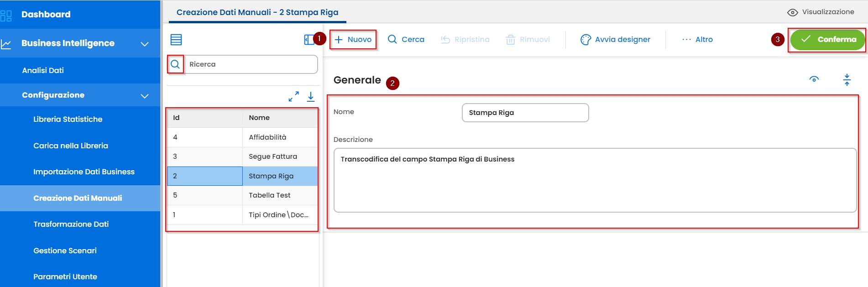This screenshot has height=287, width=868.
Task: Click the Cerca toolbar button
Action: coord(406,40)
